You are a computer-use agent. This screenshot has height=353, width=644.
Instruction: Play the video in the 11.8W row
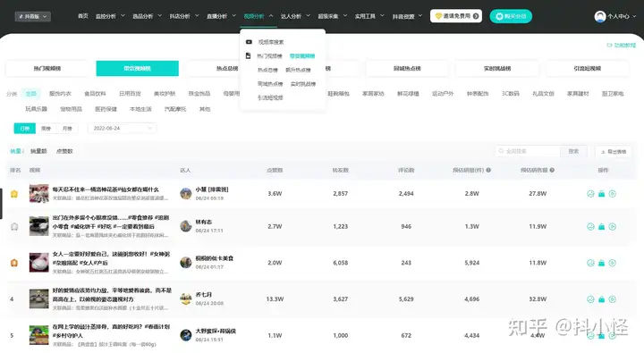(613, 263)
